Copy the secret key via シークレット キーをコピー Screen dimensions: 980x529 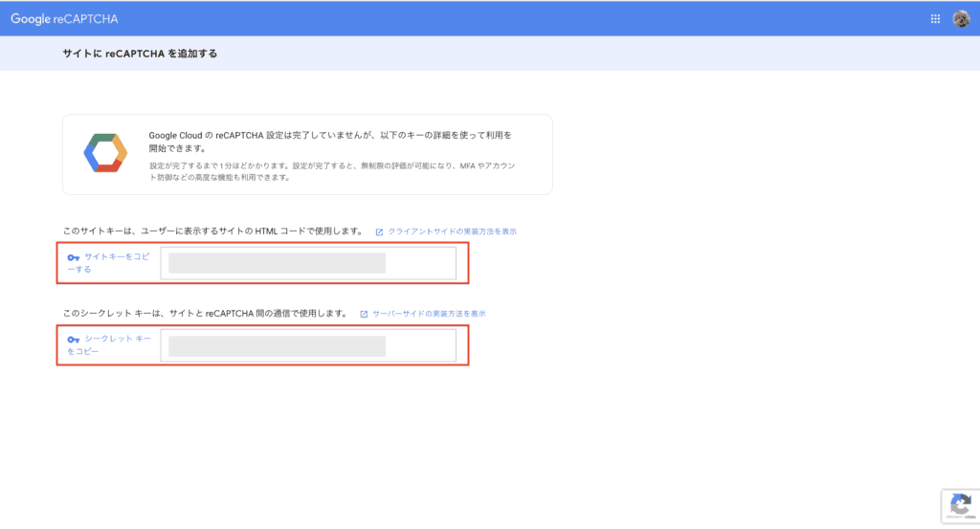(x=109, y=344)
